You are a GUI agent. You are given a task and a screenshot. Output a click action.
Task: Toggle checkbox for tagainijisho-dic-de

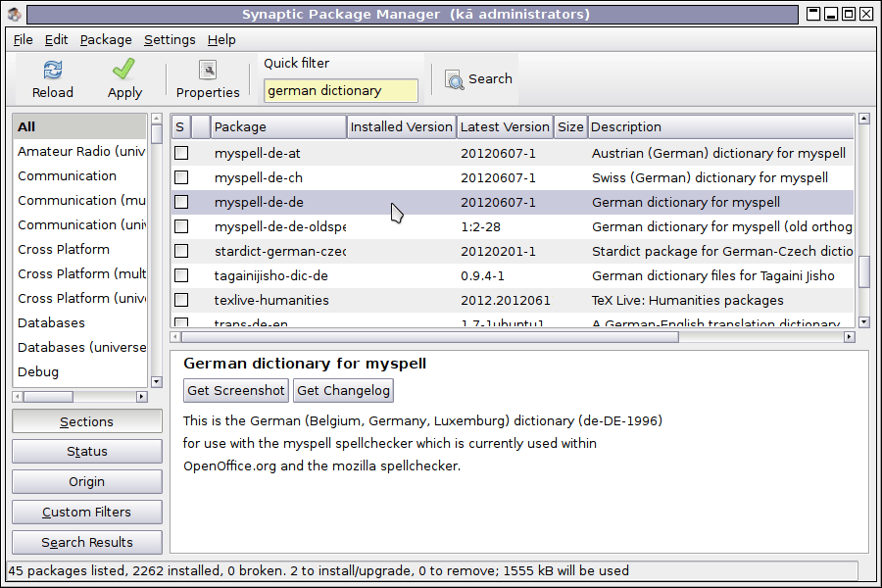[x=181, y=275]
